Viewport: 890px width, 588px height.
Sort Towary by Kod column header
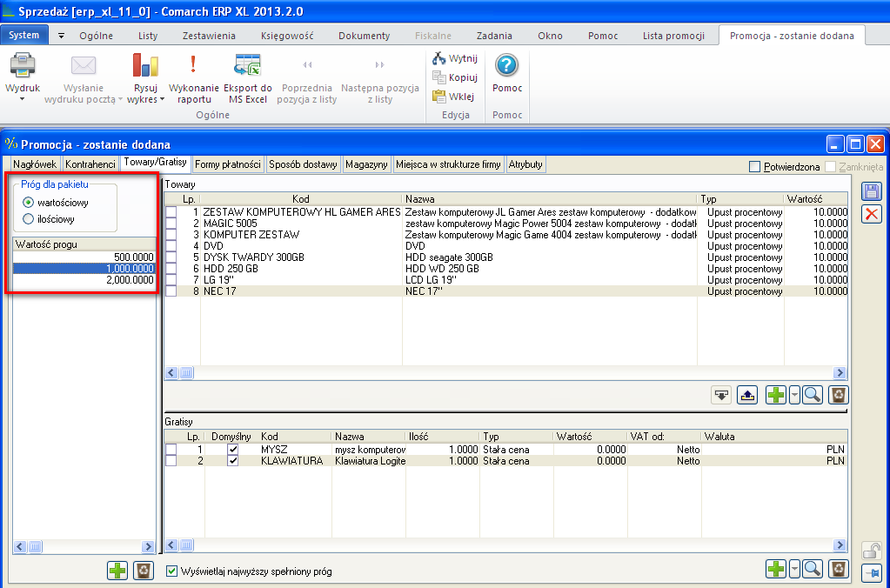[301, 199]
